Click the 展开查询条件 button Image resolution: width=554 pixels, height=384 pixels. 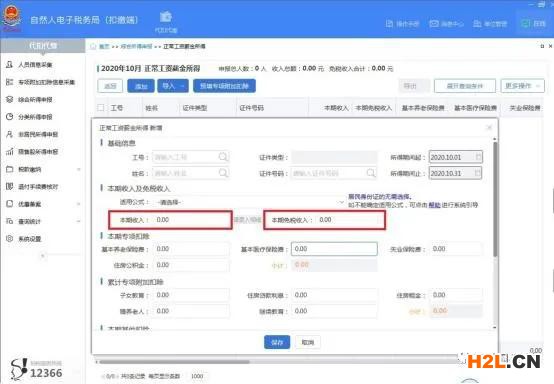(465, 86)
